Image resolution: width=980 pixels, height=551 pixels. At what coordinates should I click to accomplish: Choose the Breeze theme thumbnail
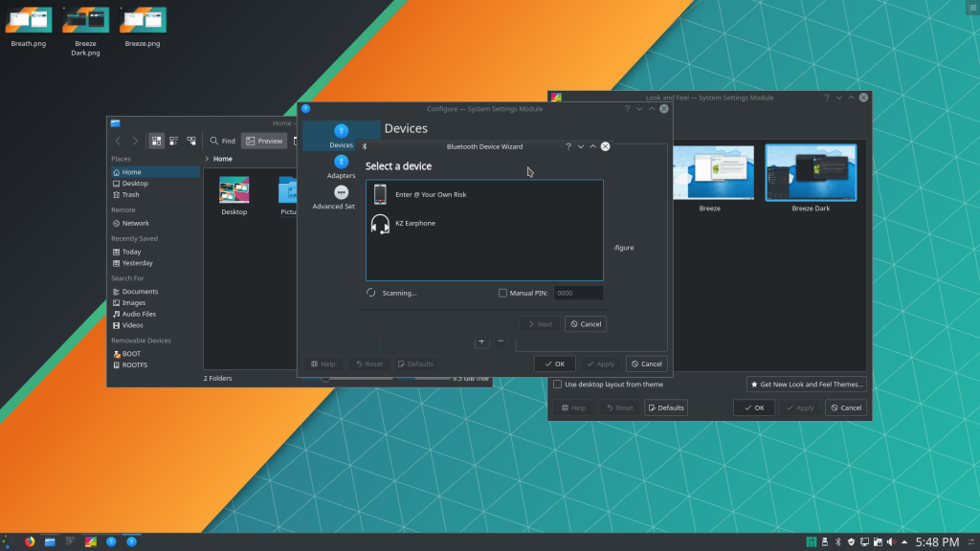point(712,179)
